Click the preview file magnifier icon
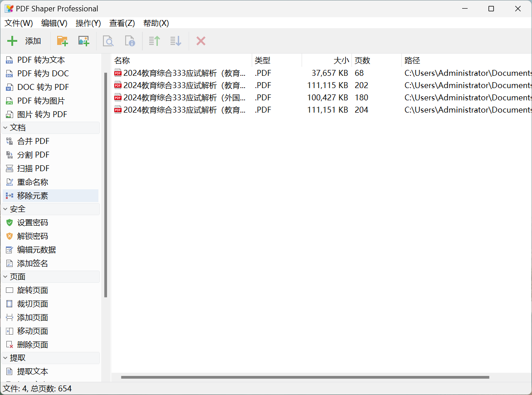Viewport: 532px width, 395px height. tap(108, 41)
